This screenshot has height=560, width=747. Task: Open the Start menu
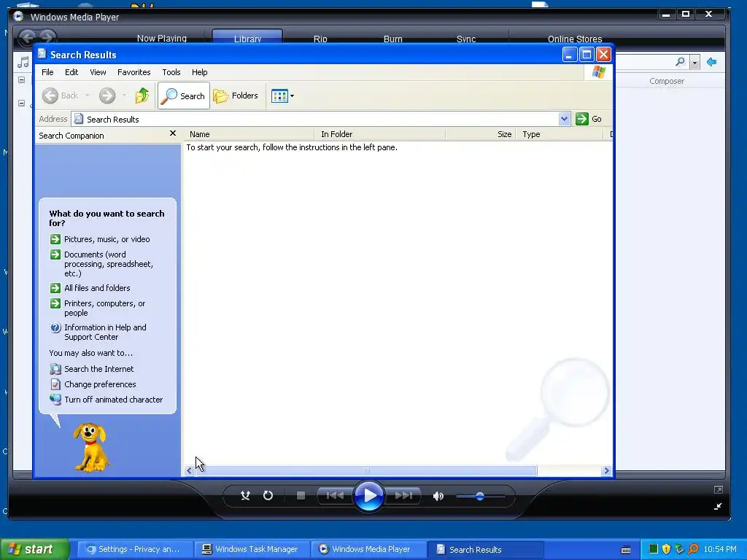[x=35, y=550]
